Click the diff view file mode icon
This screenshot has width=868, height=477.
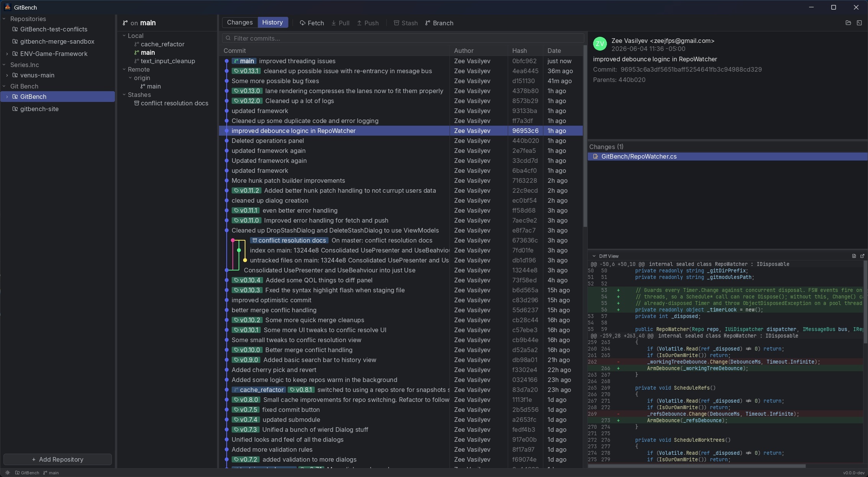(x=854, y=256)
